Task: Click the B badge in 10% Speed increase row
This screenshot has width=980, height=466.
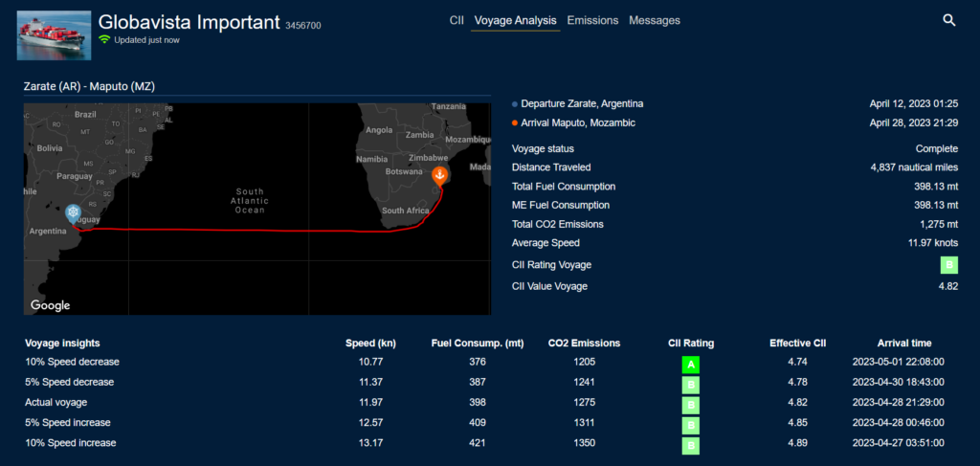Action: coord(691,445)
